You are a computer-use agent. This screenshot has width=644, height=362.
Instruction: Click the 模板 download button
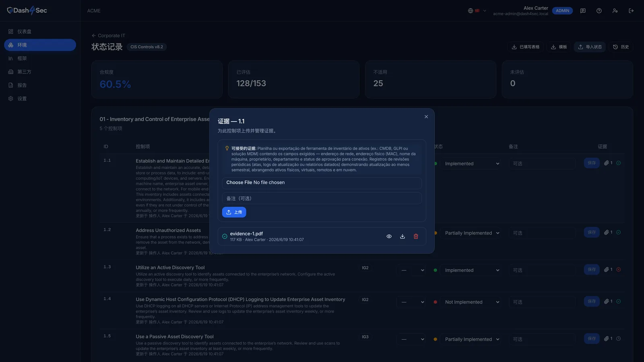(x=559, y=47)
